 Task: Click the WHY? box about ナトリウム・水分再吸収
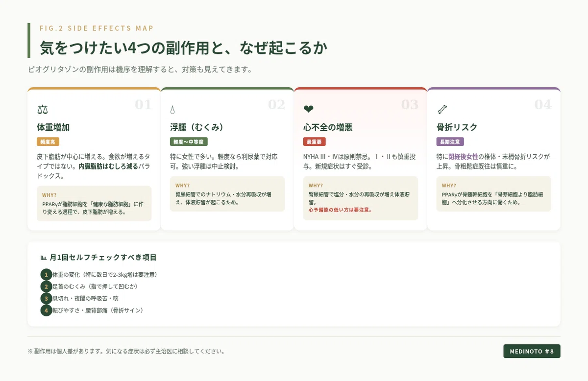pyautogui.click(x=227, y=194)
